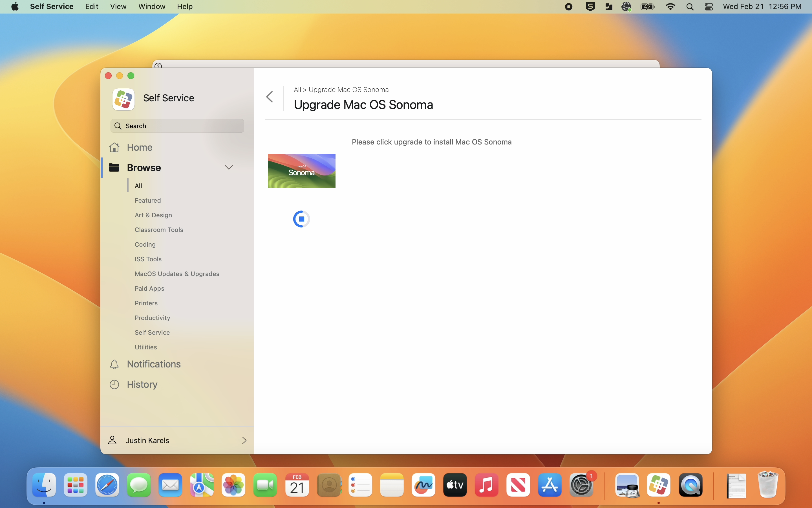812x508 pixels.
Task: Select the Utilities category
Action: coord(145,347)
